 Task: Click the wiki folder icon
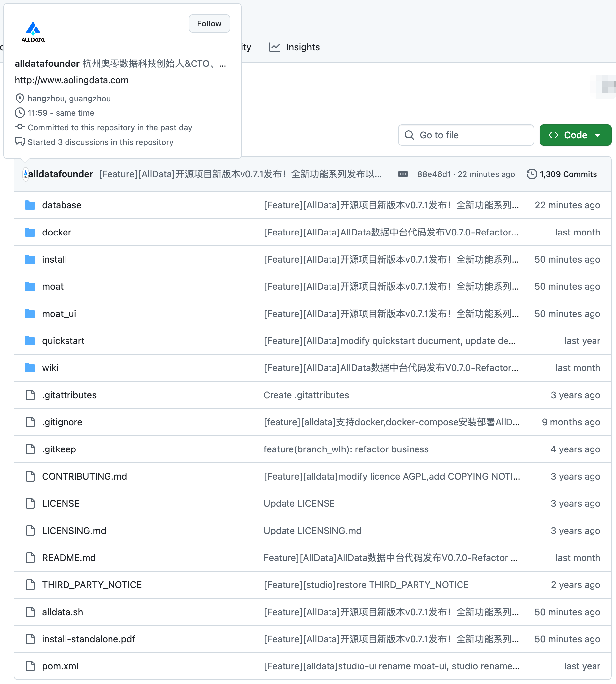tap(30, 368)
